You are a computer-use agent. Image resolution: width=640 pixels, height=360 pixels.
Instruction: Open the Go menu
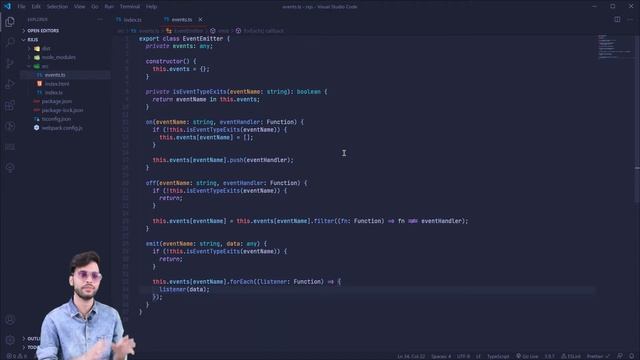[x=95, y=7]
